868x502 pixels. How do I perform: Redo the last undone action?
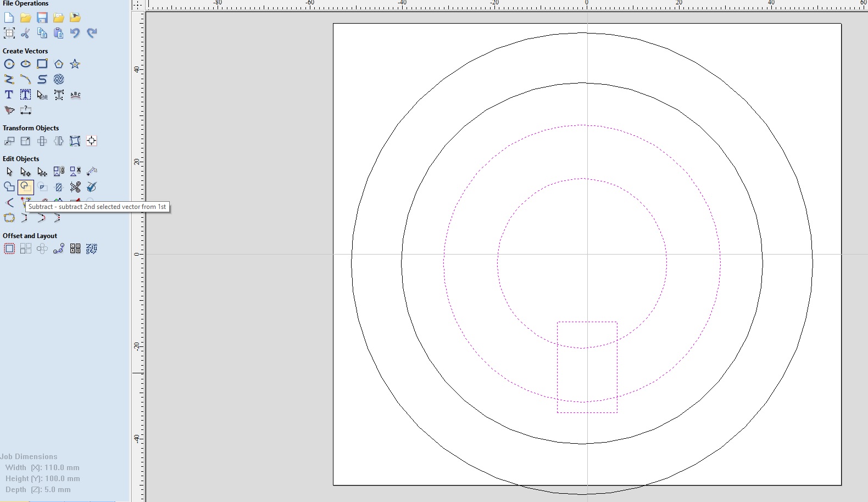[x=92, y=33]
